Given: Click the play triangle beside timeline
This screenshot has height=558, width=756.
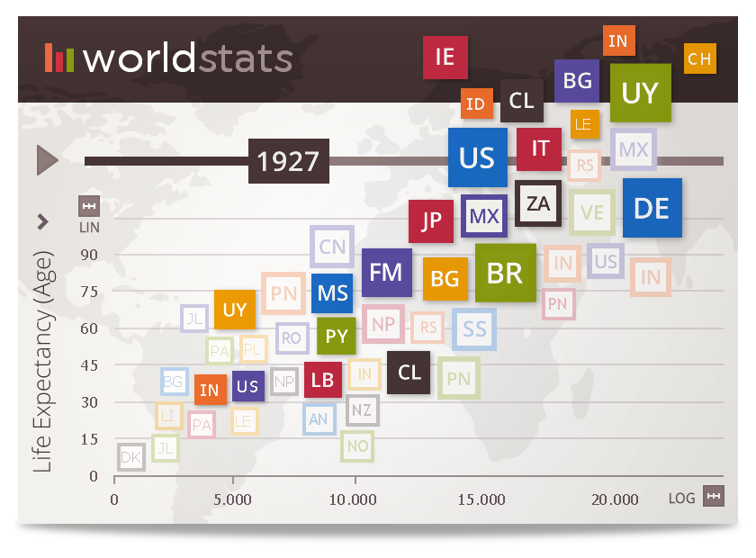Looking at the screenshot, I should (47, 160).
